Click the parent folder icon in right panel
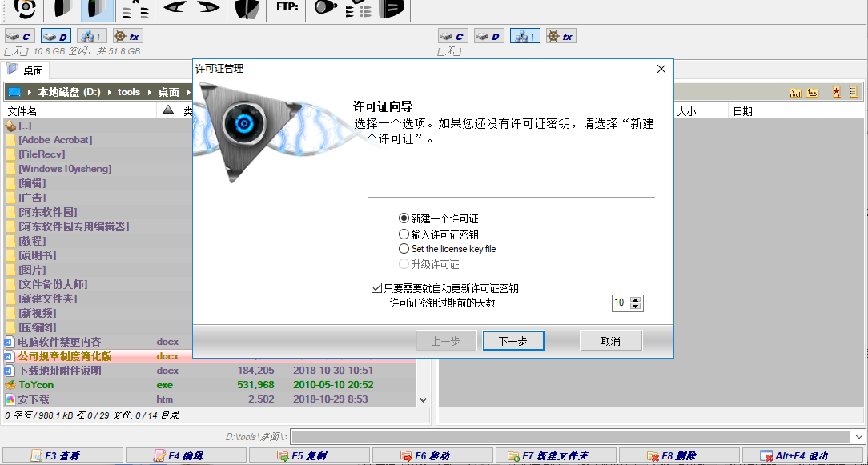 pos(813,93)
